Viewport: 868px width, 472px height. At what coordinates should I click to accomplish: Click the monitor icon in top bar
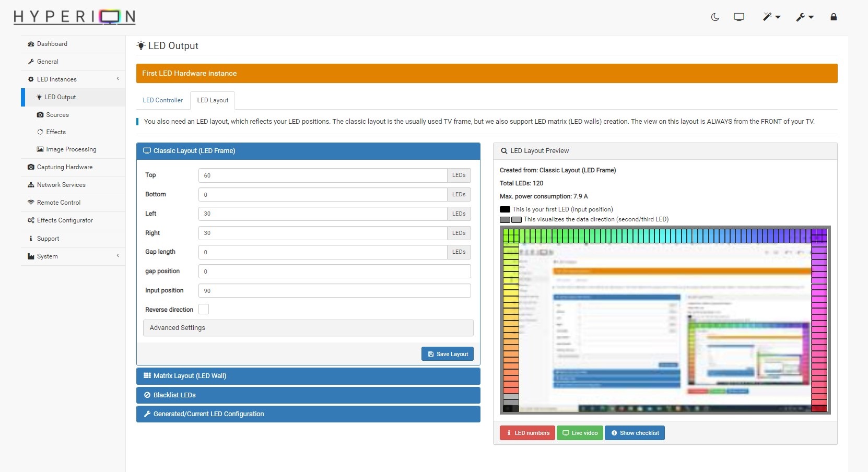739,17
